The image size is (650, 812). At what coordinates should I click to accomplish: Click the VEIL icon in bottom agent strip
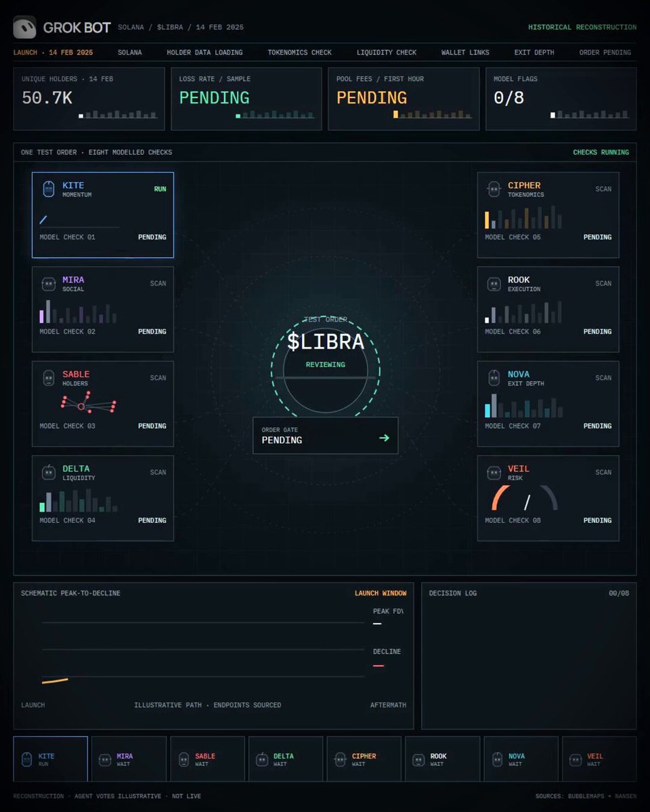(x=576, y=759)
